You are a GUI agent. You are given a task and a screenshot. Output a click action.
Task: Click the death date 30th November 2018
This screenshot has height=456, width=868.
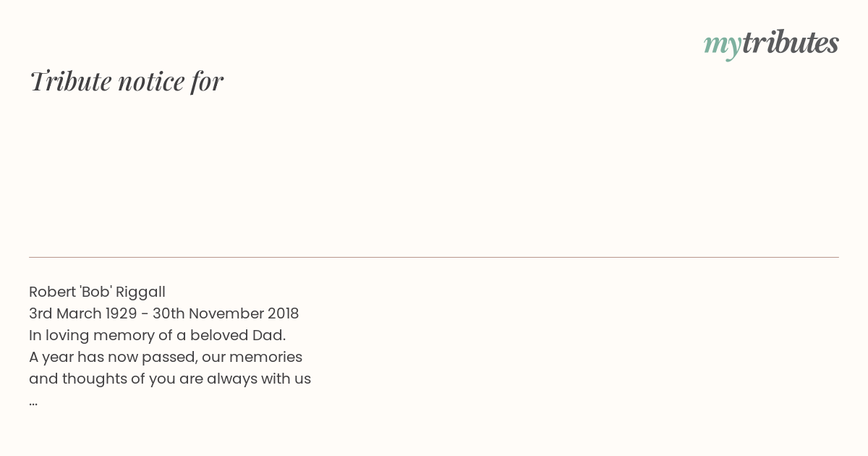click(x=226, y=313)
